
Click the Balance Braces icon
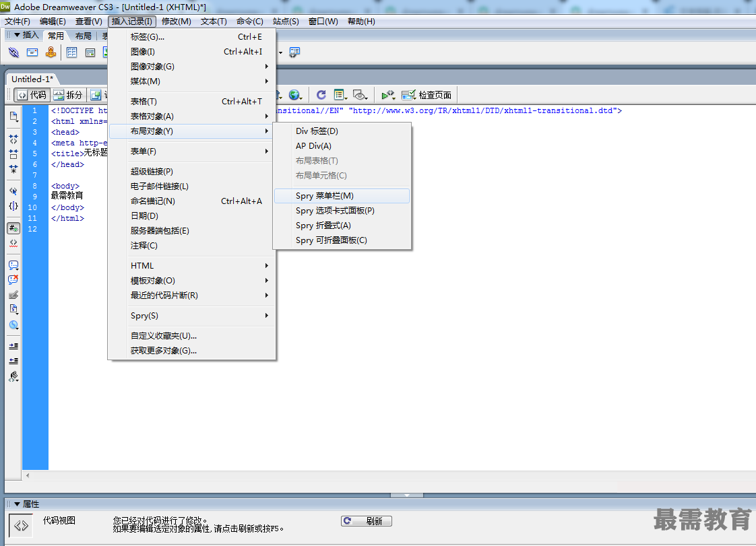[x=13, y=206]
